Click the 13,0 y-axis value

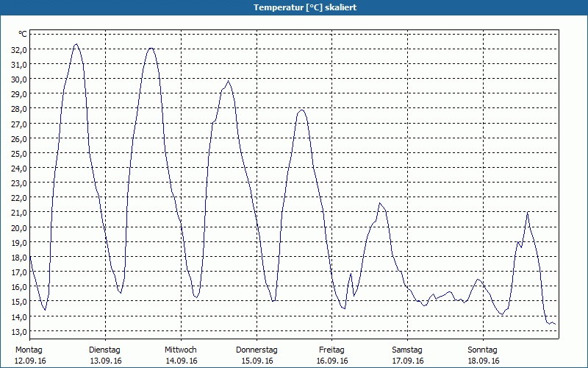pyautogui.click(x=19, y=332)
